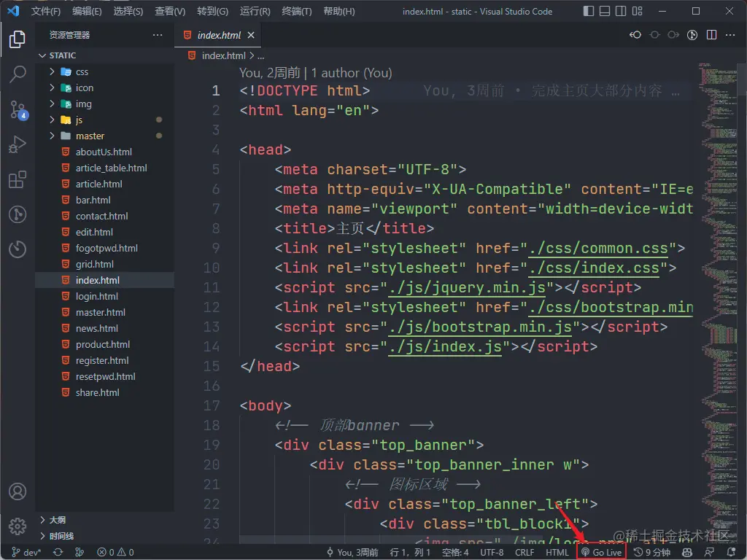Toggle the panel layout icon

605,11
